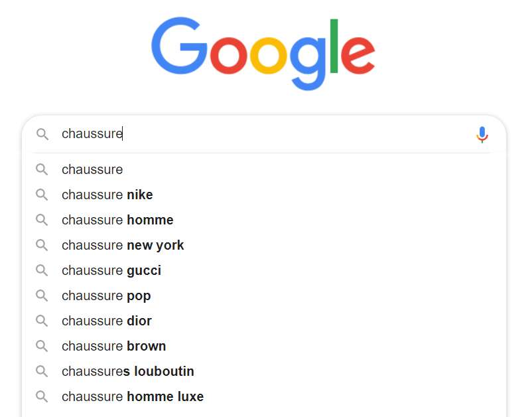
Task: Select the plain "chaussure" suggestion
Action: 92,169
